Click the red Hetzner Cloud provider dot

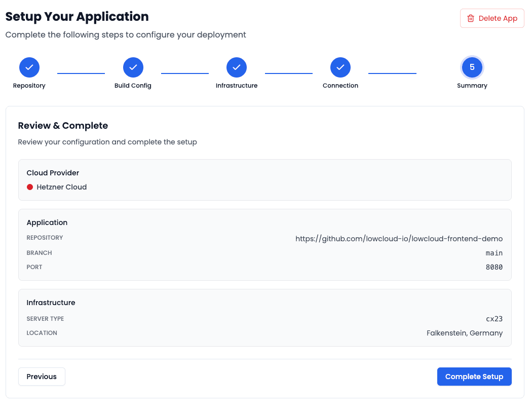[x=30, y=187]
